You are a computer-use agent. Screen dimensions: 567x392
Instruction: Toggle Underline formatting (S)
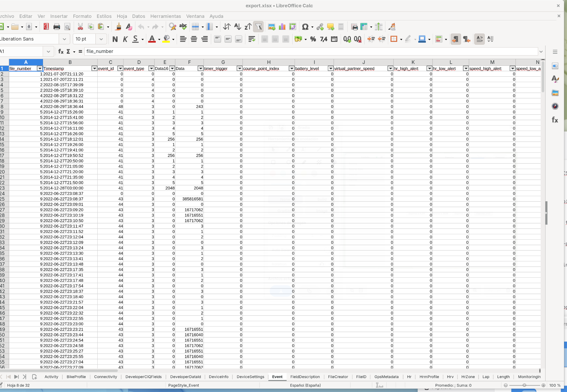pyautogui.click(x=135, y=39)
